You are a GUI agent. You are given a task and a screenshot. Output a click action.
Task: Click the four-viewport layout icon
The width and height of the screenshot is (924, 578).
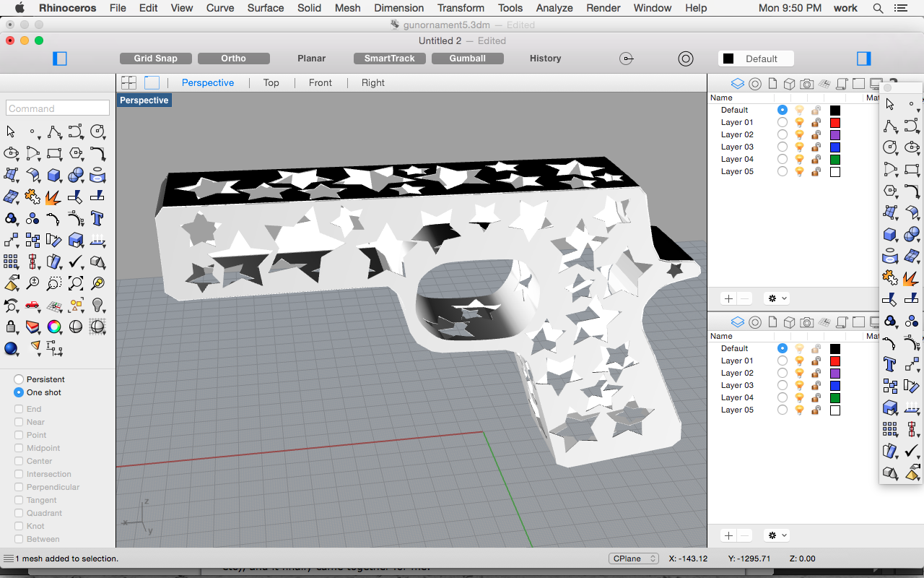tap(128, 83)
